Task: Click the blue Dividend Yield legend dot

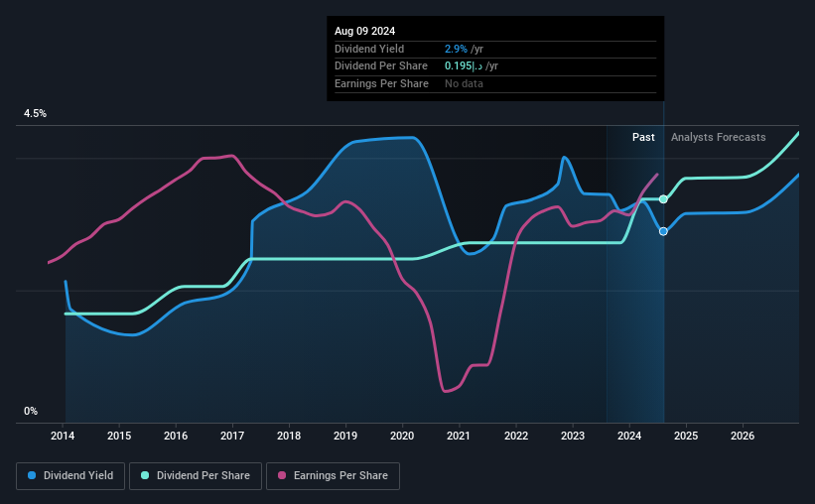Action: (32, 475)
